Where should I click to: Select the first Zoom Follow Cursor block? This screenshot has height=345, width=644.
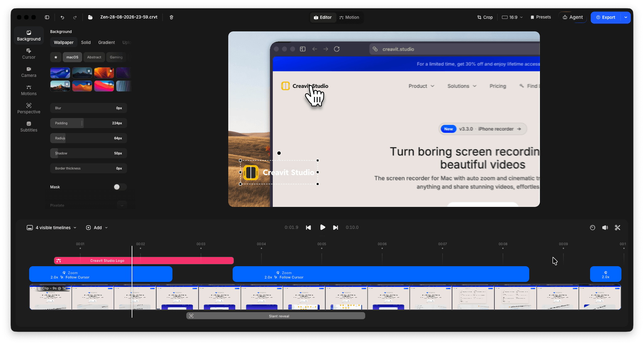pyautogui.click(x=101, y=274)
